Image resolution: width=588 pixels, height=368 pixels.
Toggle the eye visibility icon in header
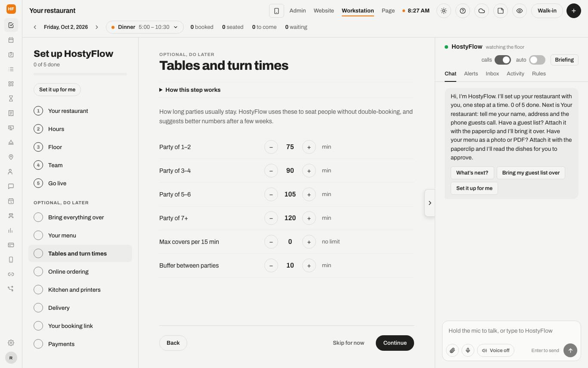pos(520,11)
